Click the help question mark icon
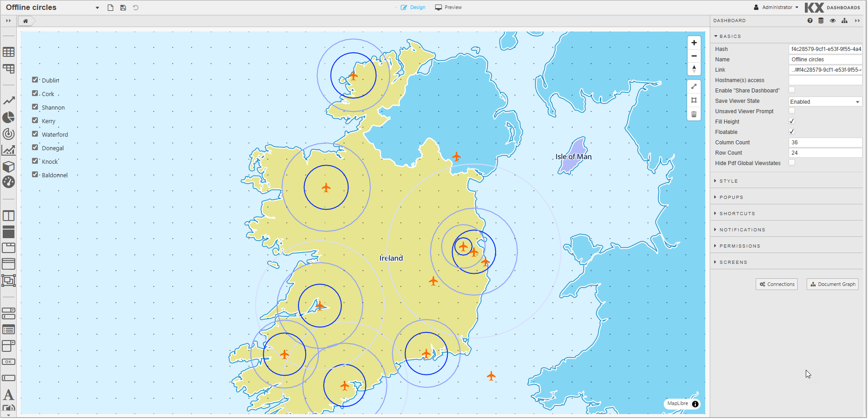The image size is (868, 419). pyautogui.click(x=810, y=21)
